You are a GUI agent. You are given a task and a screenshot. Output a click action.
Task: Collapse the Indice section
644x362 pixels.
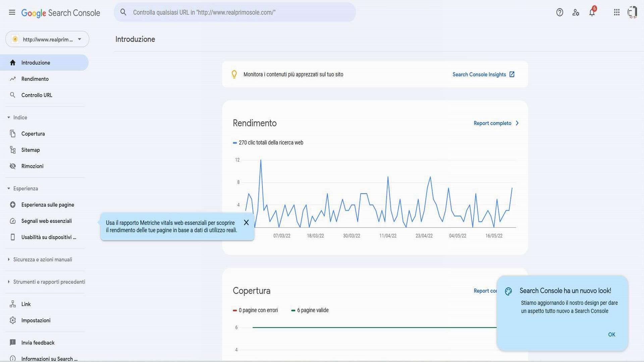click(9, 117)
